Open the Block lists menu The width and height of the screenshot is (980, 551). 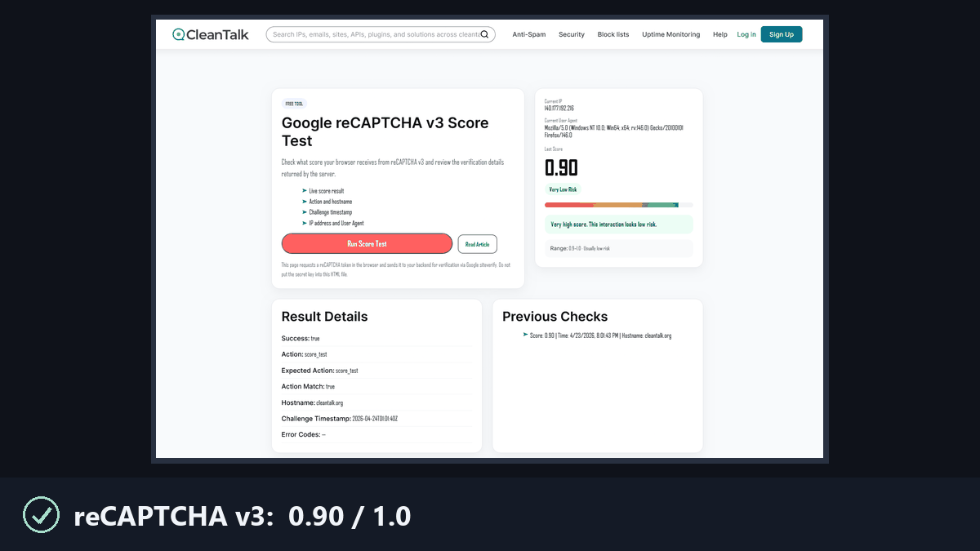point(613,34)
